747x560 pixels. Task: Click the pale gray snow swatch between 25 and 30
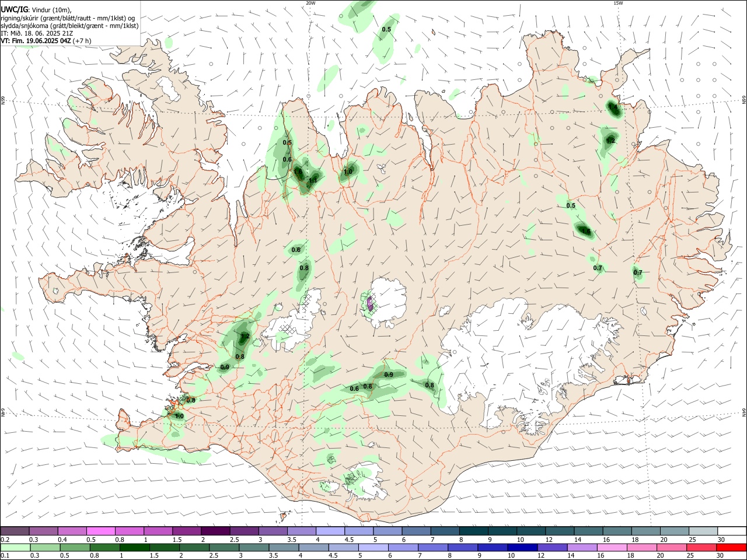[703, 531]
